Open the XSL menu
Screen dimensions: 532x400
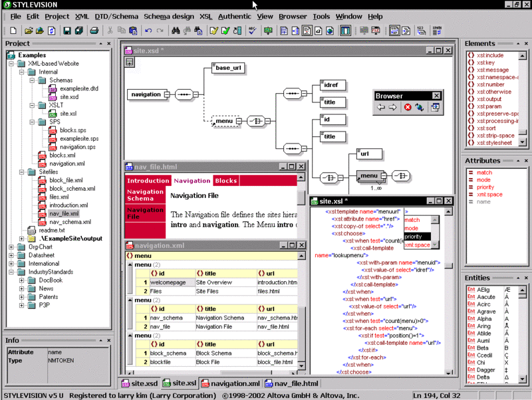205,16
